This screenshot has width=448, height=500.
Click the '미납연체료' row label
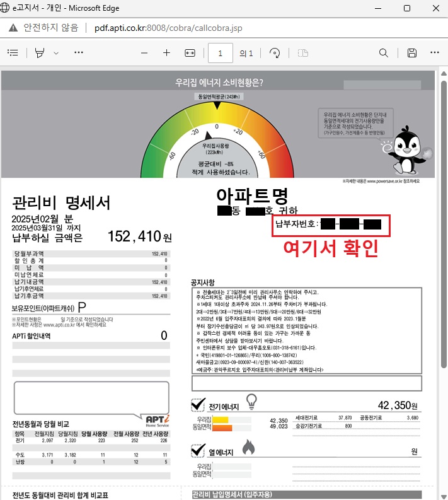point(29,274)
